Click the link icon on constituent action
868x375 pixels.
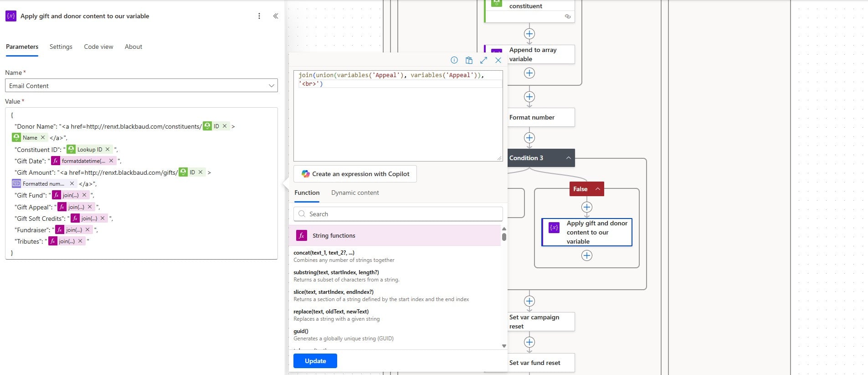tap(567, 16)
